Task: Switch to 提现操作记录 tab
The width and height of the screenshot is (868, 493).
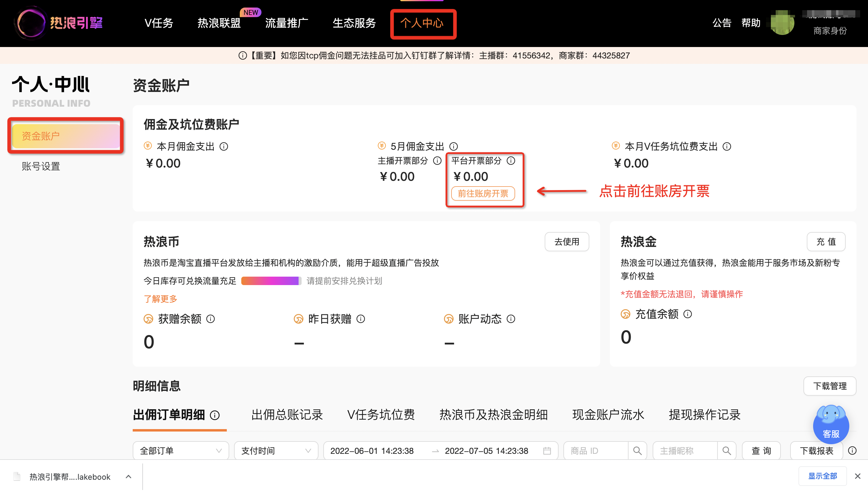Action: 705,415
